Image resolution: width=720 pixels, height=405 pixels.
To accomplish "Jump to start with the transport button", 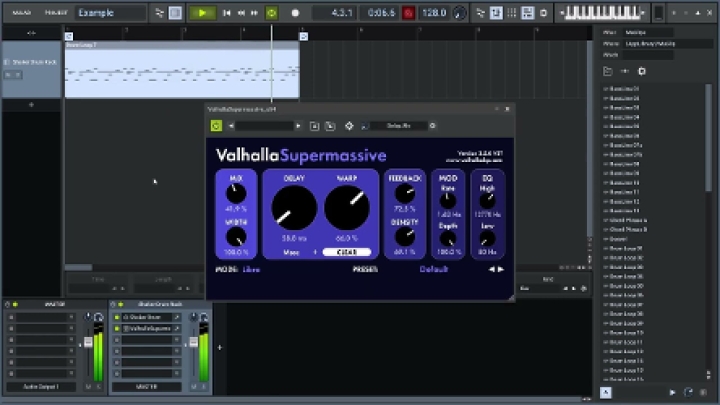I will click(226, 13).
